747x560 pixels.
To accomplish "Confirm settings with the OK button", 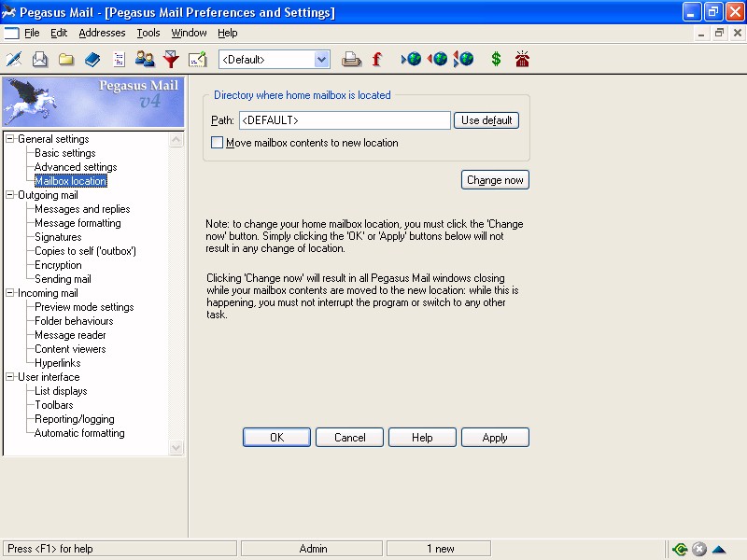I will pos(276,437).
